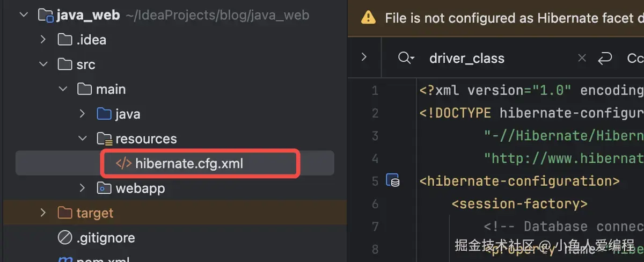This screenshot has width=644, height=262.
Task: Select hibernate.cfg.xml in the project tree
Action: (189, 163)
